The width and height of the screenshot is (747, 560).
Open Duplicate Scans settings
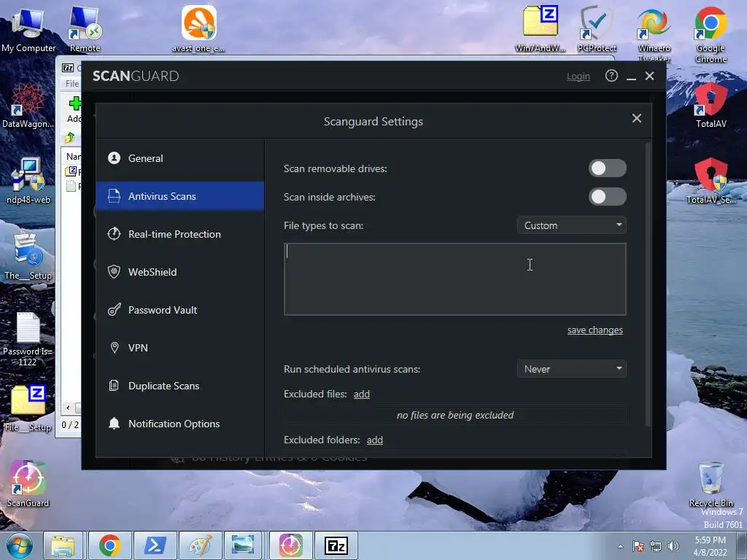pos(179,386)
